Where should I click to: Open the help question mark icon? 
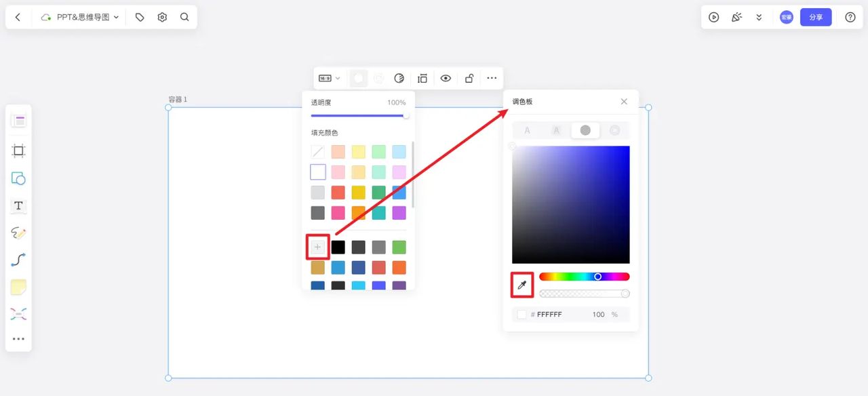coord(850,17)
